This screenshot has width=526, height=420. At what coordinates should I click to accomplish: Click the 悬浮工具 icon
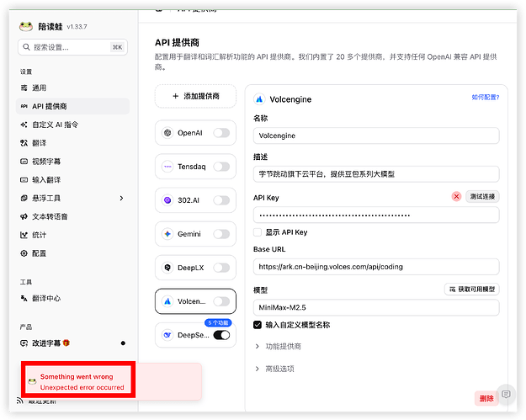(24, 199)
